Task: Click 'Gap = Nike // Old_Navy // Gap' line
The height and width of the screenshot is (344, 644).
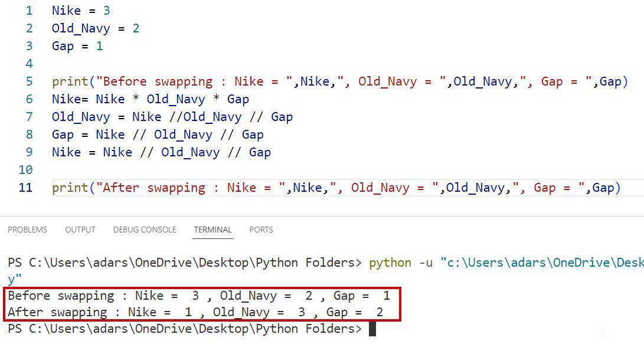Action: [x=158, y=134]
